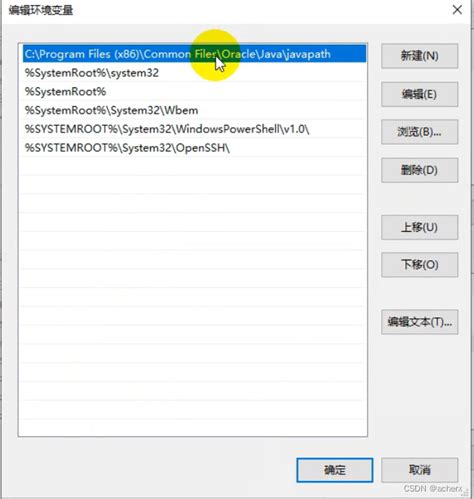Open 编辑文本(T)... text editor
The image size is (474, 499).
point(419,322)
